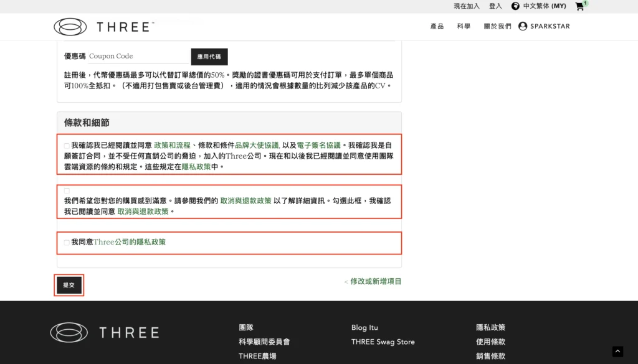The width and height of the screenshot is (638, 364).
Task: Click the 應用代碼 apply coupon button
Action: [209, 57]
